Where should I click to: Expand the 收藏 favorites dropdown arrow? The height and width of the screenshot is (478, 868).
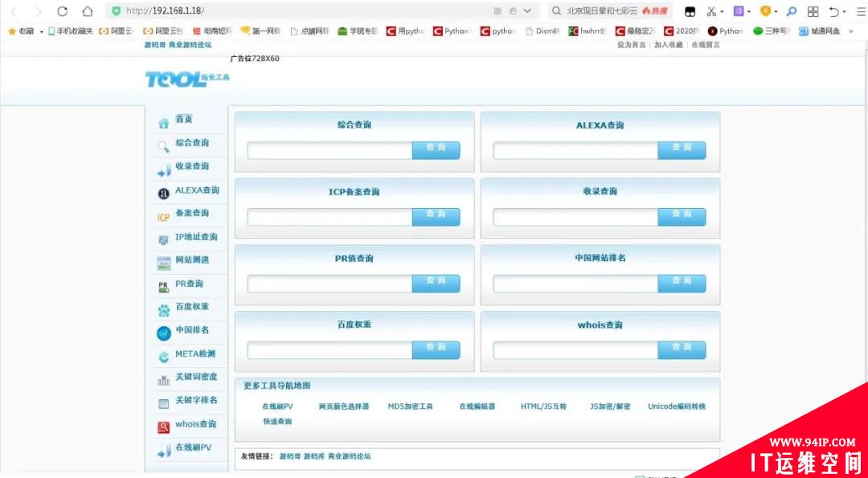[42, 32]
